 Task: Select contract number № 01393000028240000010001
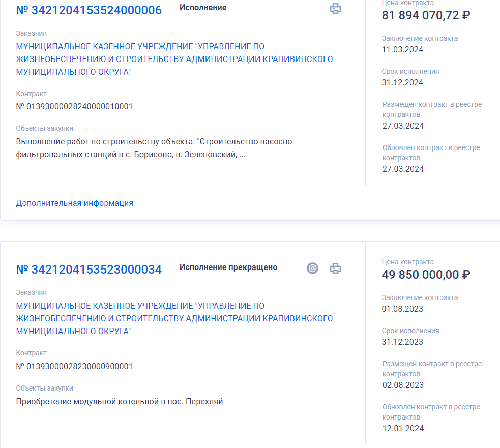click(74, 106)
